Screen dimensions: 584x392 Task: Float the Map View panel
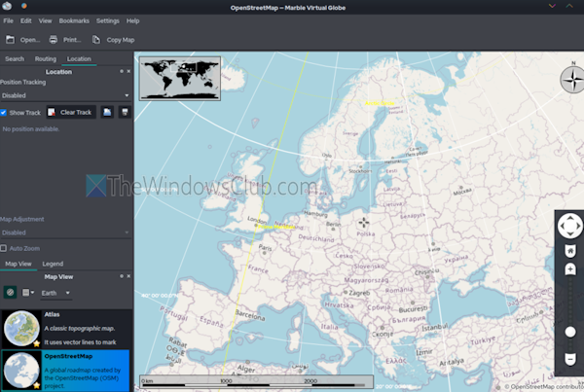coord(122,276)
